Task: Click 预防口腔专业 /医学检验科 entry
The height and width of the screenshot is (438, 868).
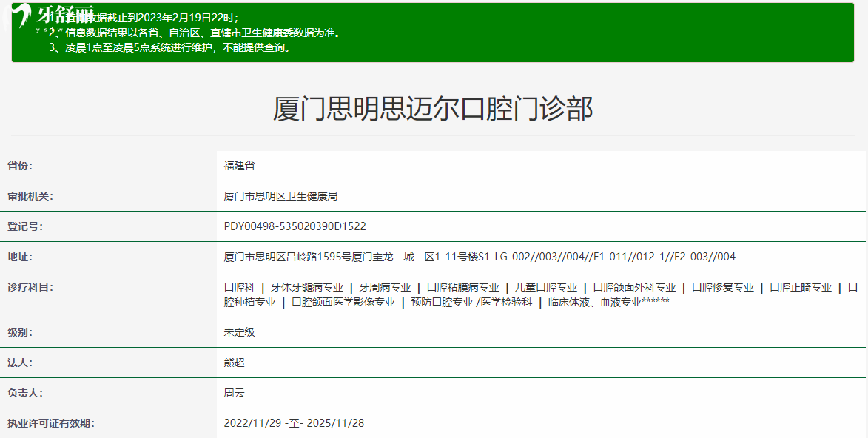Action: pyautogui.click(x=471, y=303)
